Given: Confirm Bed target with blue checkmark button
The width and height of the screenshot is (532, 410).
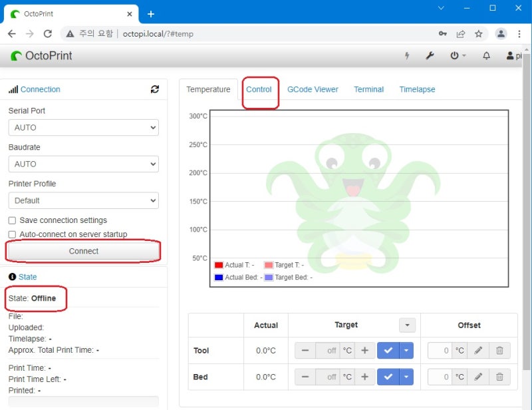Looking at the screenshot, I should (x=390, y=377).
